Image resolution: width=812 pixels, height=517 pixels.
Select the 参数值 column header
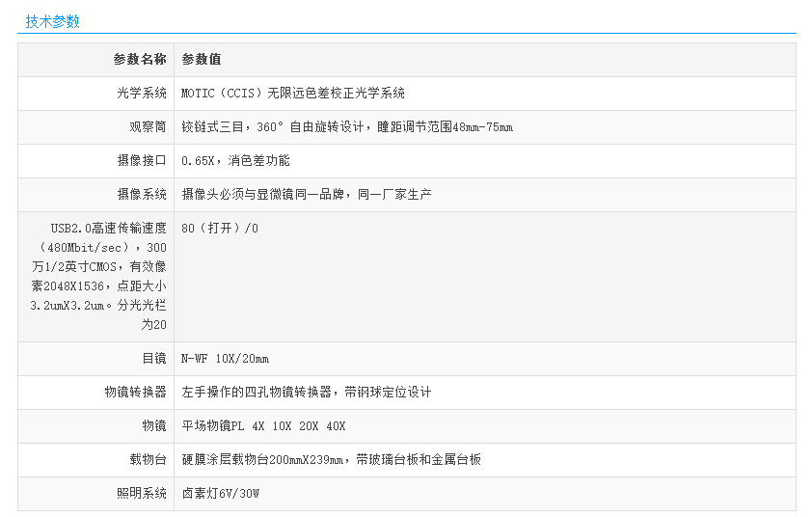pos(202,60)
